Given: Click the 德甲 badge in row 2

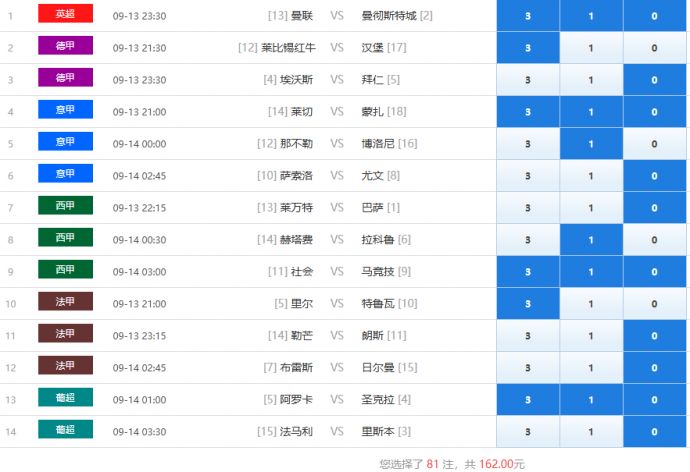Looking at the screenshot, I should click(x=66, y=45).
